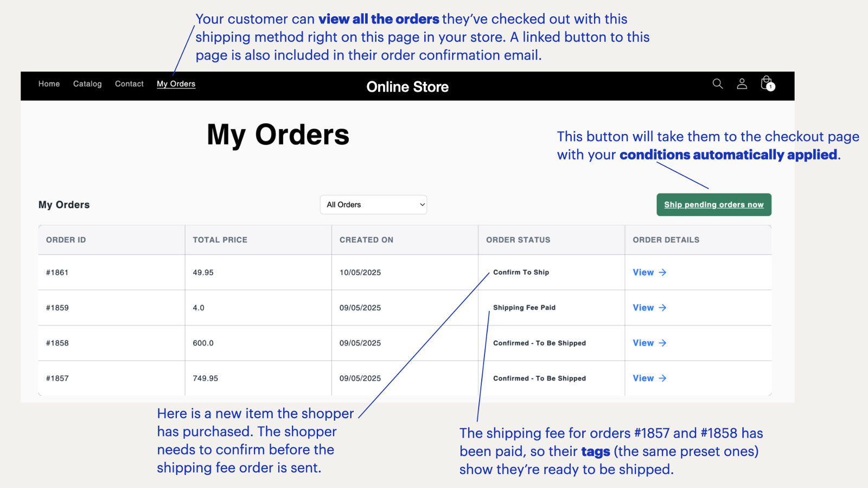
Task: View details of order #1861
Action: pyautogui.click(x=649, y=272)
